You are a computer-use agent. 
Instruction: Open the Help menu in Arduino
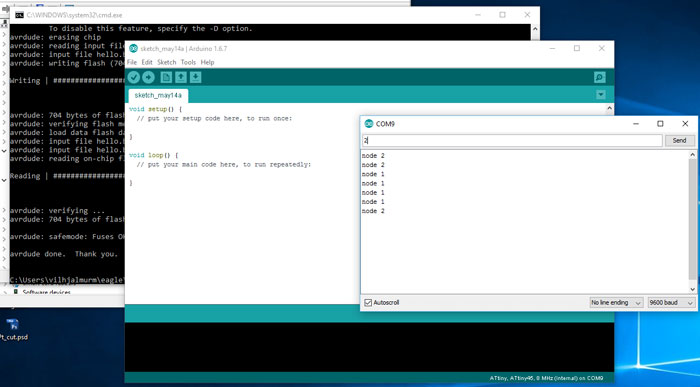pyautogui.click(x=207, y=62)
